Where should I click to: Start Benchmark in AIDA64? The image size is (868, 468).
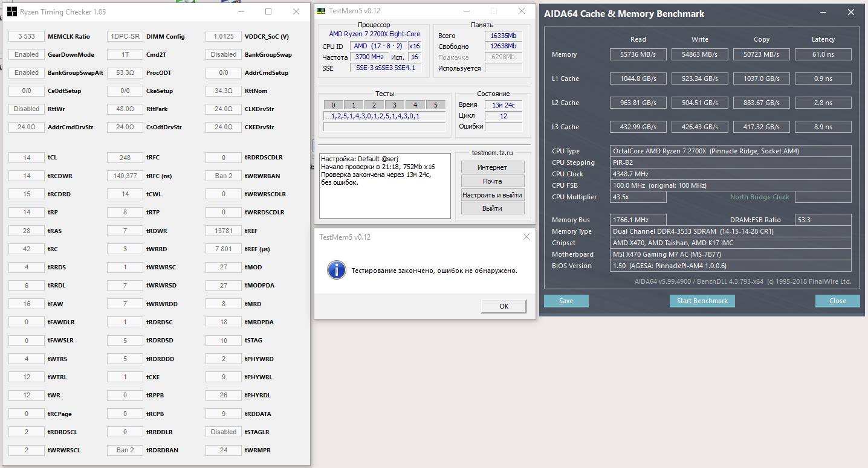702,301
